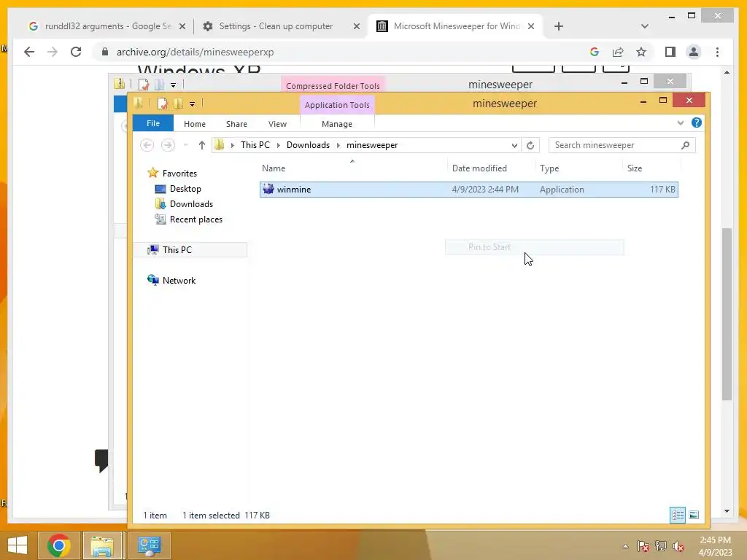Viewport: 747px width, 560px height.
Task: Click the Explorer title bar folder icon
Action: tap(138, 103)
